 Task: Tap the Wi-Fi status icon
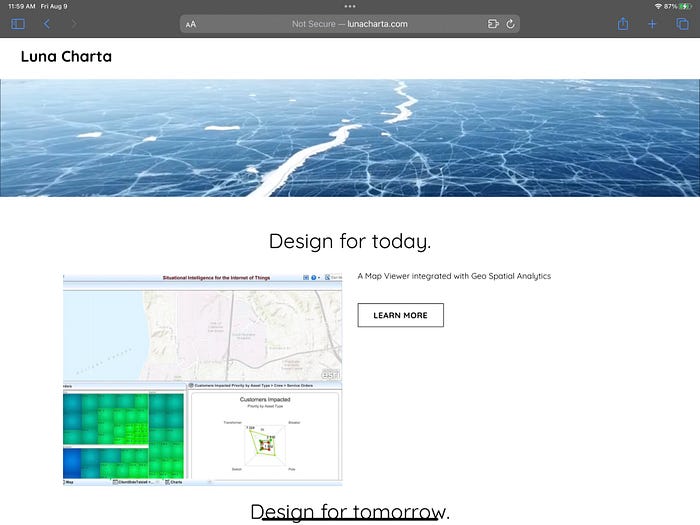click(x=658, y=6)
